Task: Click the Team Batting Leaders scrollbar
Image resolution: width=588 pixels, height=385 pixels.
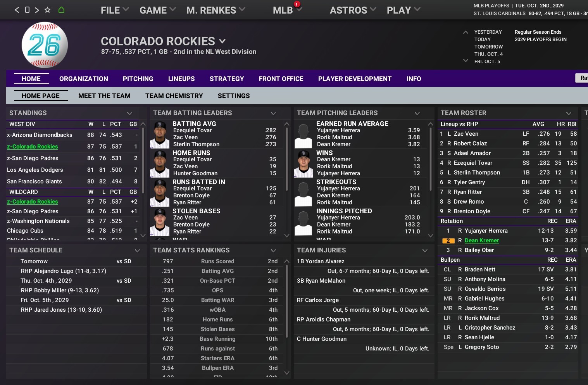Action: pos(287,159)
